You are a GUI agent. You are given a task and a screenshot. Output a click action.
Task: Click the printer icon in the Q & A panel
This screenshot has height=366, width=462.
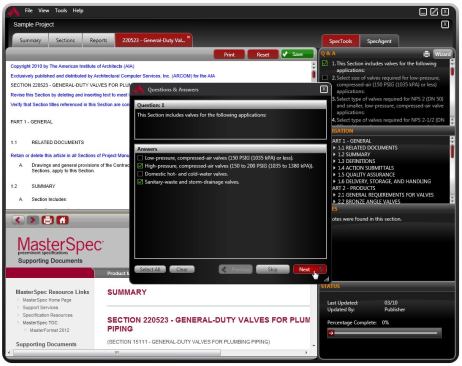tap(426, 54)
